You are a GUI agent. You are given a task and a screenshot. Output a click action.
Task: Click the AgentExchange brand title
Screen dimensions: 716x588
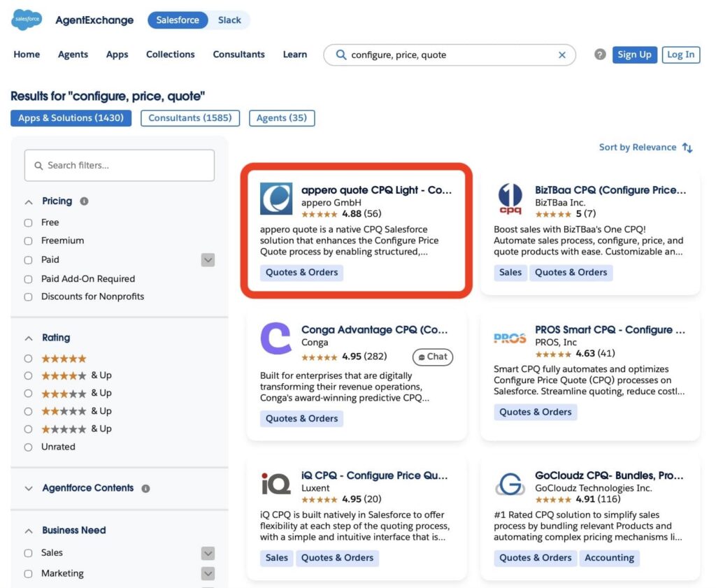94,20
